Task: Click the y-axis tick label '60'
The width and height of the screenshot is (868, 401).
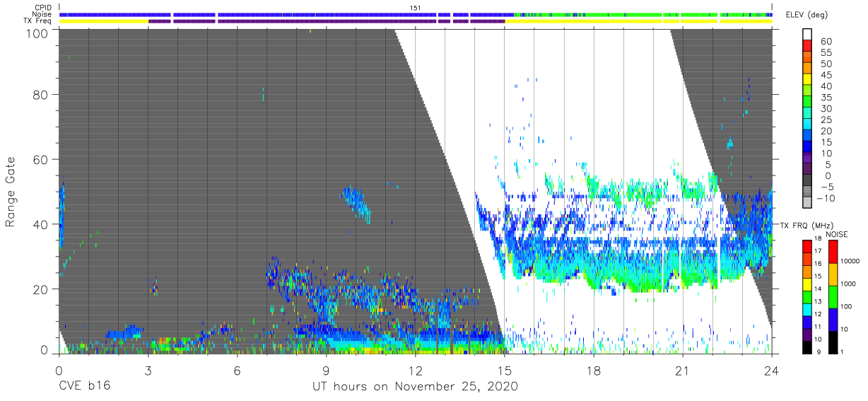Action: 42,160
